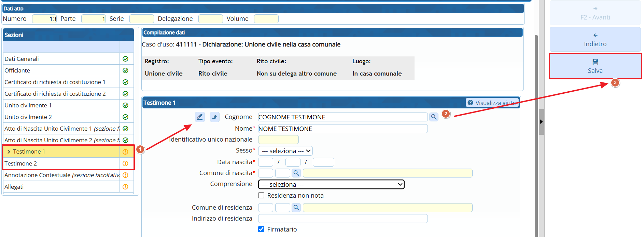Enable the Residenza non nota checkbox
Screen dimensions: 644x237
click(261, 196)
